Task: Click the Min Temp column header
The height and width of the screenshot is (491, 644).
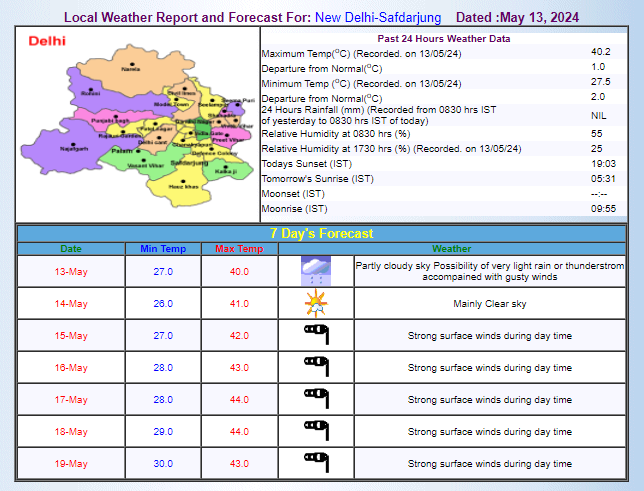Action: pos(163,248)
